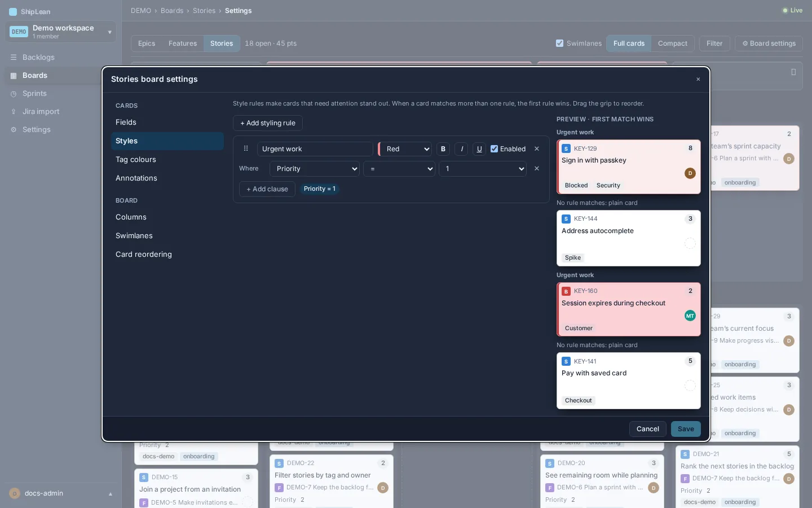Click the D avatar on KEY-129 card
Screen dimensions: 812x508
690,173
